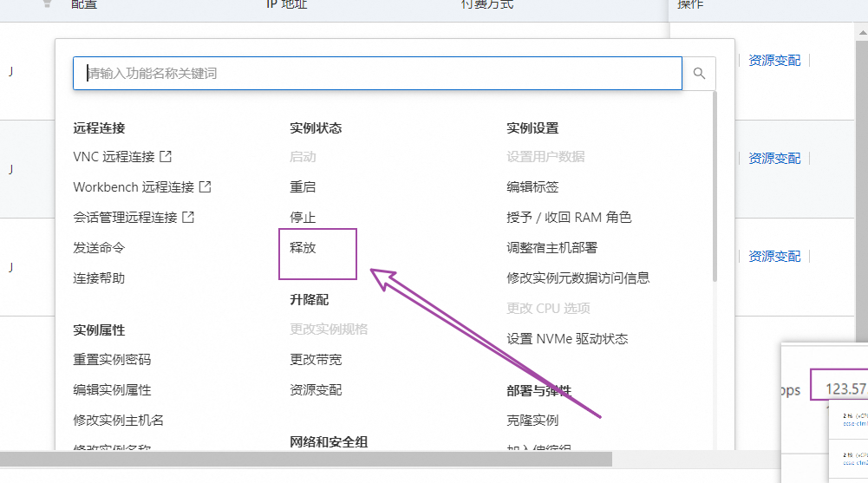Click the 操作 column header
The height and width of the screenshot is (483, 868).
pos(690,4)
